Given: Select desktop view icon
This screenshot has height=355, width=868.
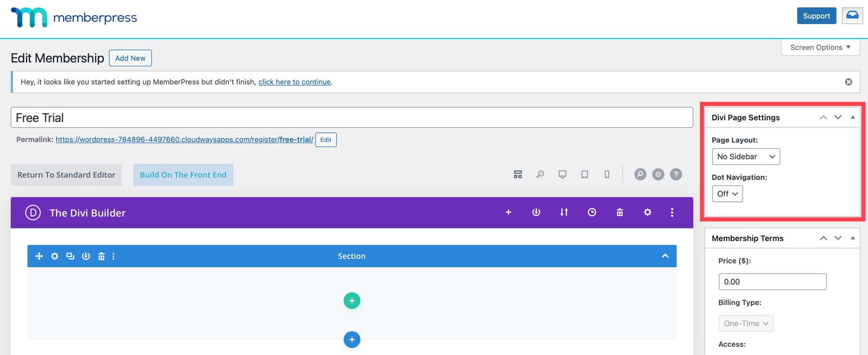Looking at the screenshot, I should 562,174.
